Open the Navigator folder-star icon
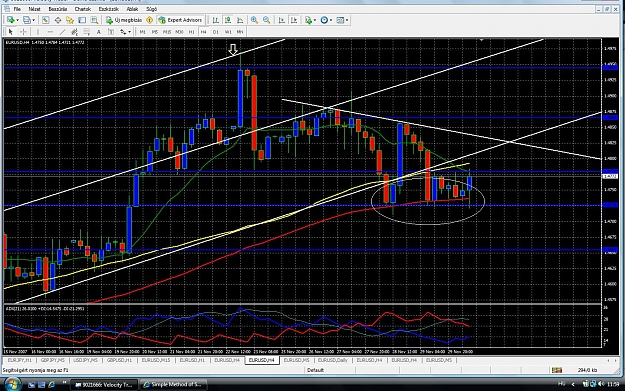 point(70,20)
